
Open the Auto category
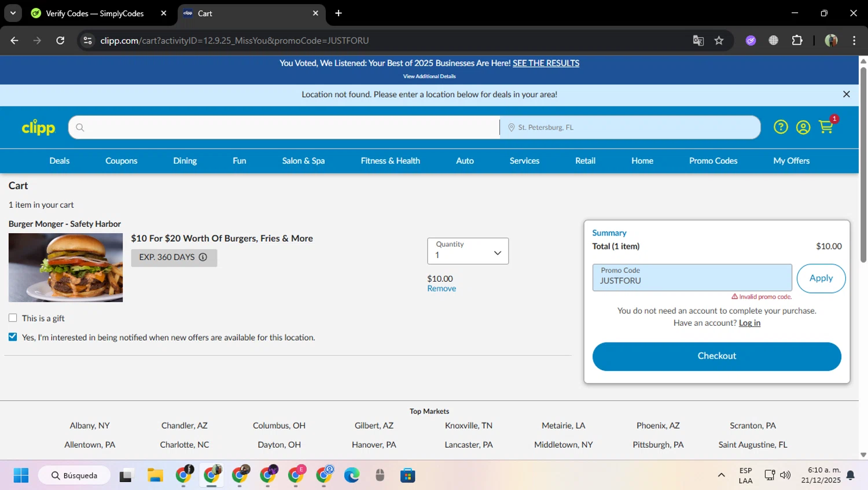pos(465,161)
